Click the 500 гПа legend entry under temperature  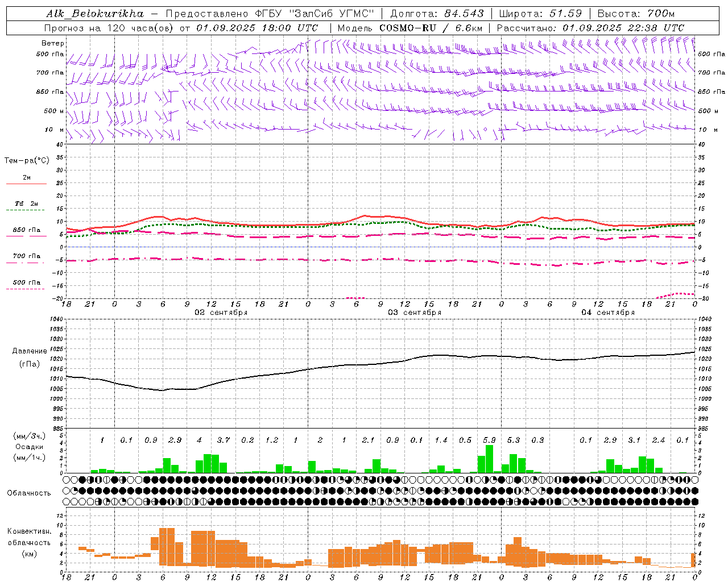pos(27,282)
